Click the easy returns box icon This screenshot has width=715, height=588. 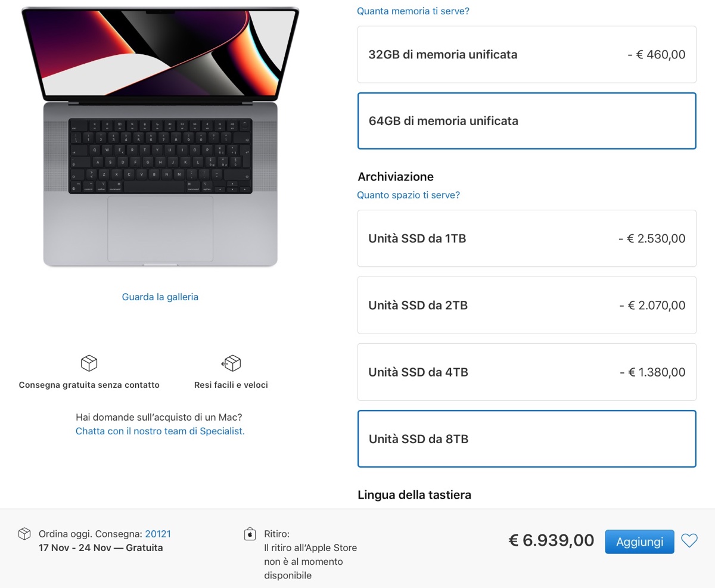coord(231,363)
